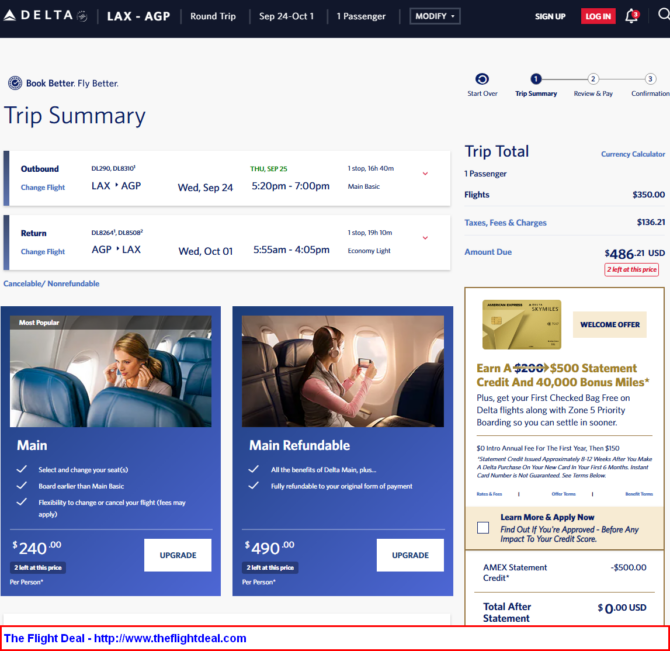This screenshot has height=651, width=670.
Task: Click the Start Over circular icon
Action: coord(482,79)
